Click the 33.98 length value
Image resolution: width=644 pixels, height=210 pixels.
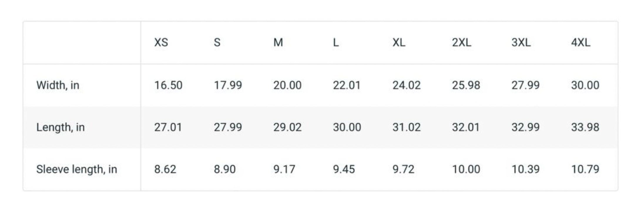point(585,127)
